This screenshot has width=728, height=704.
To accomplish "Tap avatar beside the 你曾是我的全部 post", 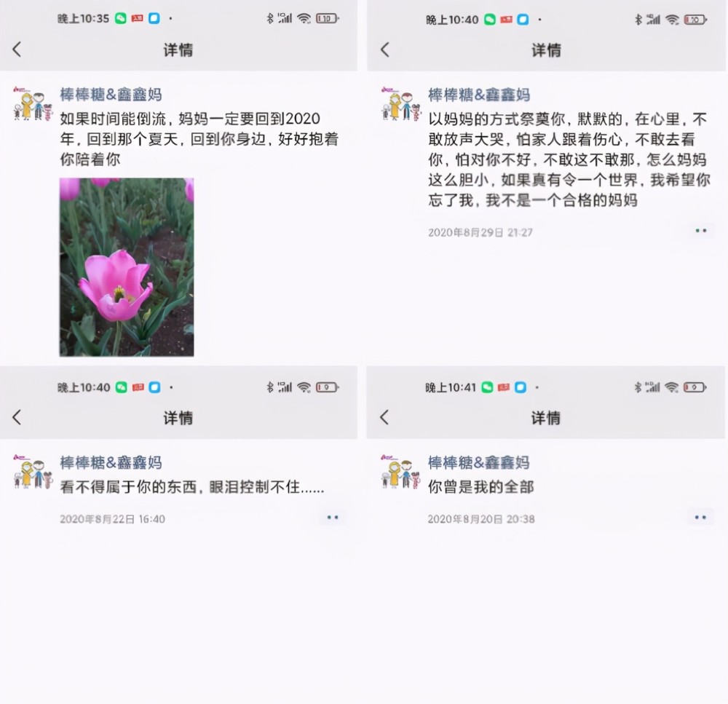I will (x=400, y=471).
